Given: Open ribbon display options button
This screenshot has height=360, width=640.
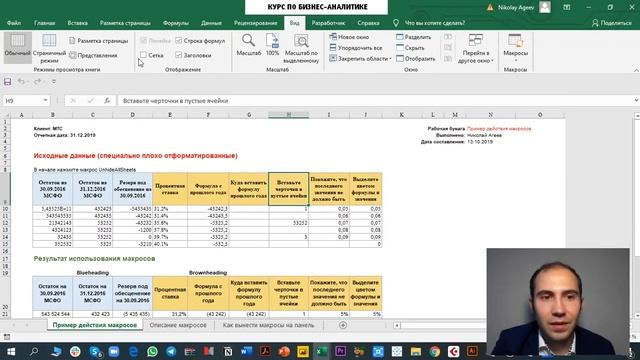Looking at the screenshot, I should click(567, 7).
